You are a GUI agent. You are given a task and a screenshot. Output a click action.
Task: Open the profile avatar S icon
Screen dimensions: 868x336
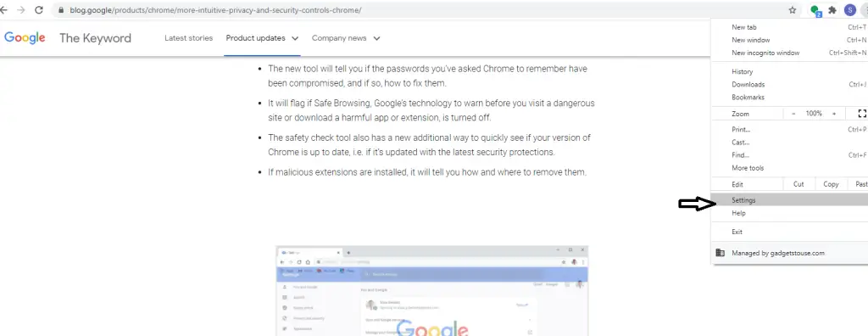point(849,10)
